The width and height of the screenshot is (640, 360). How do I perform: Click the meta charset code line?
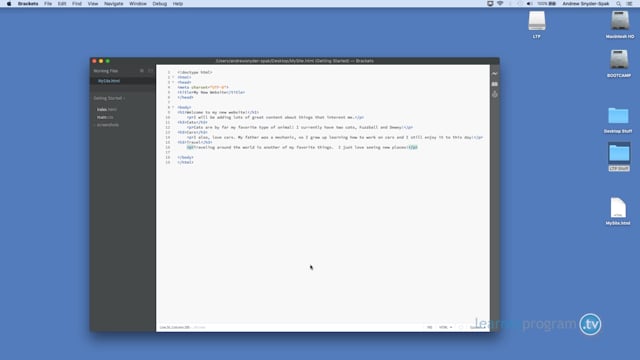203,87
